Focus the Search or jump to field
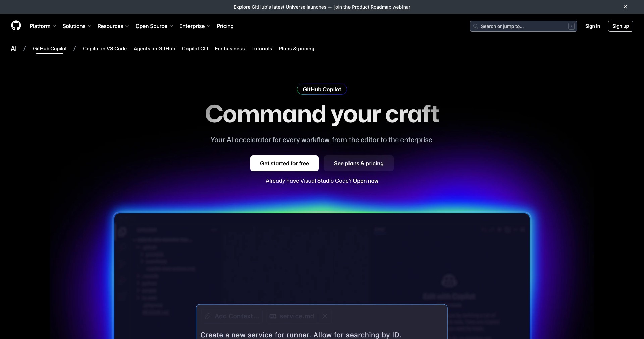644x339 pixels. [523, 26]
